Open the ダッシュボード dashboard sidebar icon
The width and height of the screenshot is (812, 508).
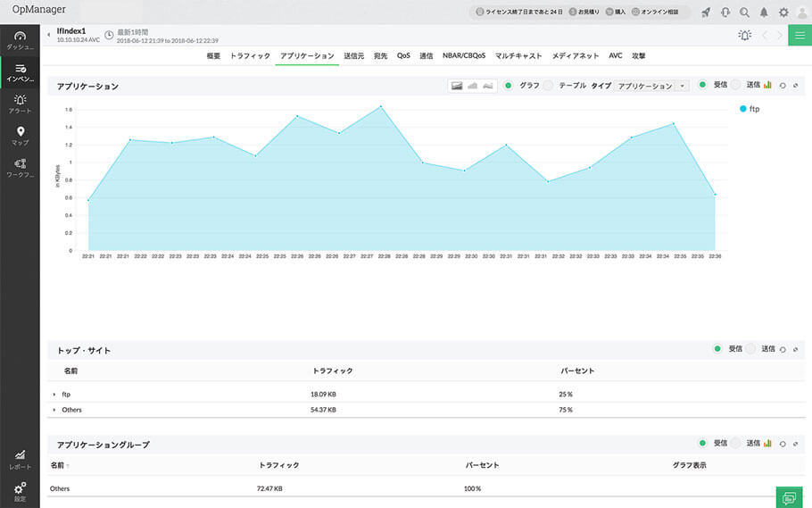pos(20,39)
